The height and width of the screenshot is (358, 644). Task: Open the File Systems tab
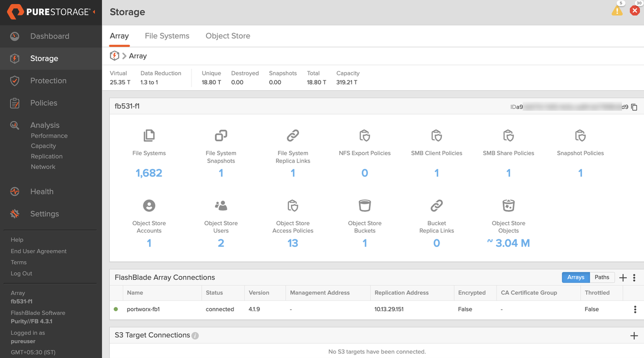click(x=167, y=36)
